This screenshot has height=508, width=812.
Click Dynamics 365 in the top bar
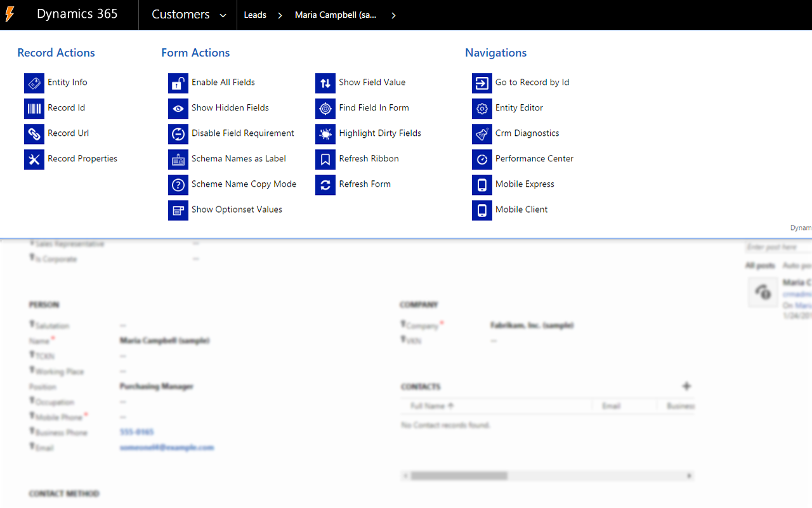(x=77, y=15)
